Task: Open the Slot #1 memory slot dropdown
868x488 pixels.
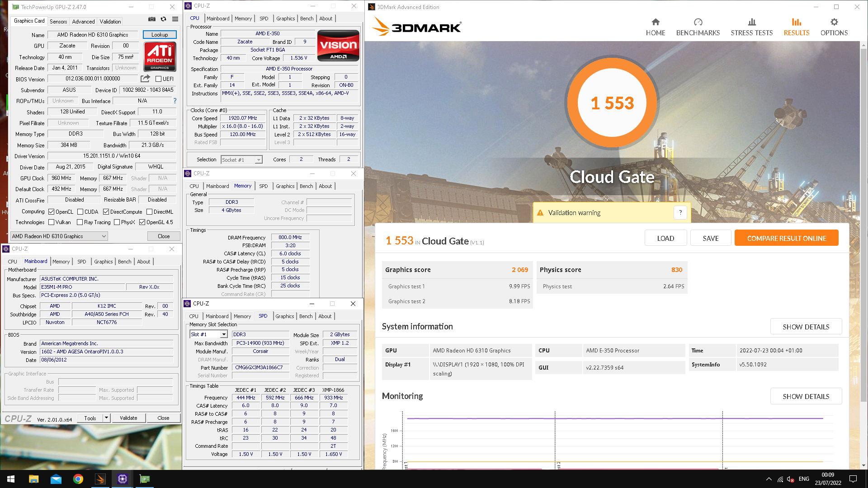Action: pos(208,334)
